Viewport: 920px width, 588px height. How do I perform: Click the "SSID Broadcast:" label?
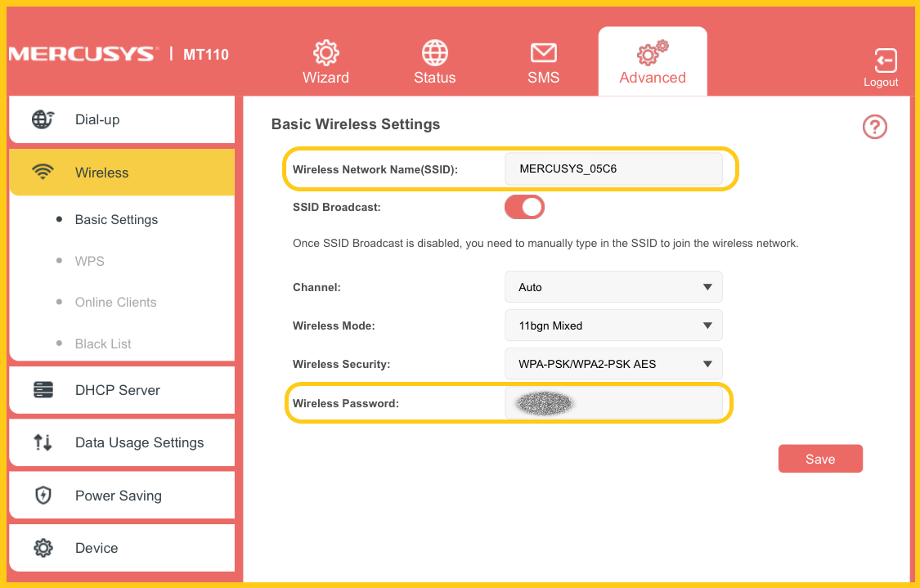coord(337,207)
